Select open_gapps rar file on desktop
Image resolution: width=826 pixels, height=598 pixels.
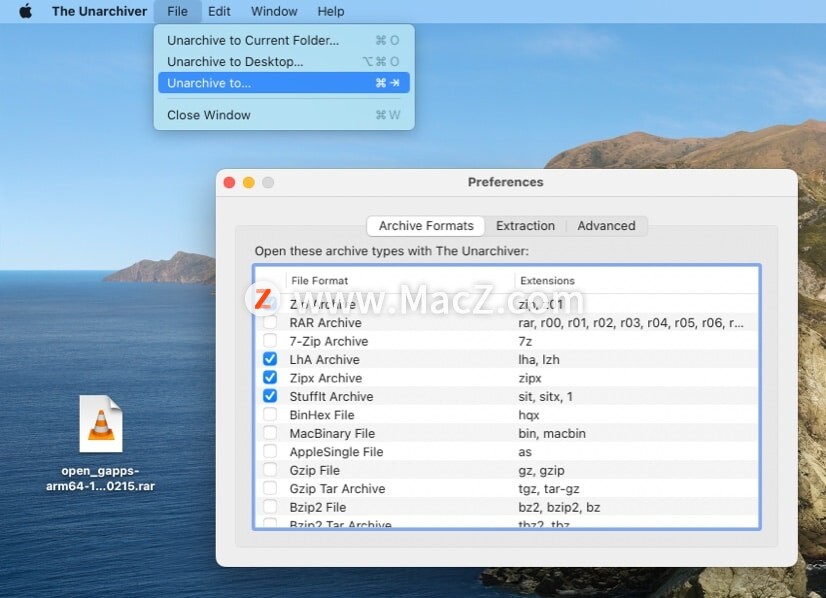(x=101, y=444)
